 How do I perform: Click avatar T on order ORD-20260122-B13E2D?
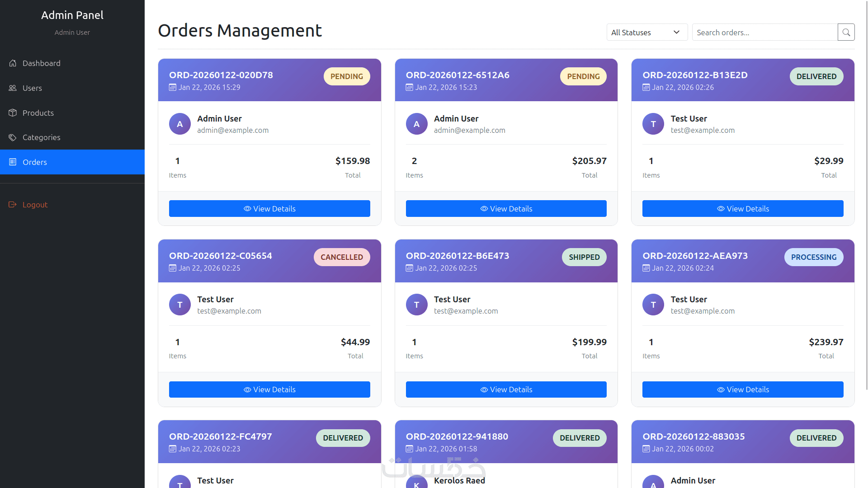tap(653, 124)
